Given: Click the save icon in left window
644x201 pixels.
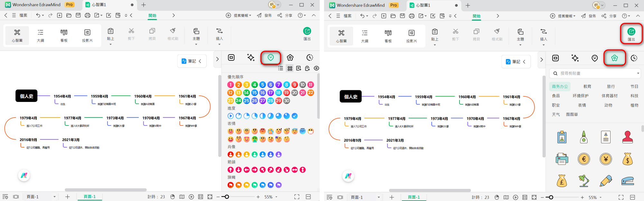Looking at the screenshot, I should 78,15.
